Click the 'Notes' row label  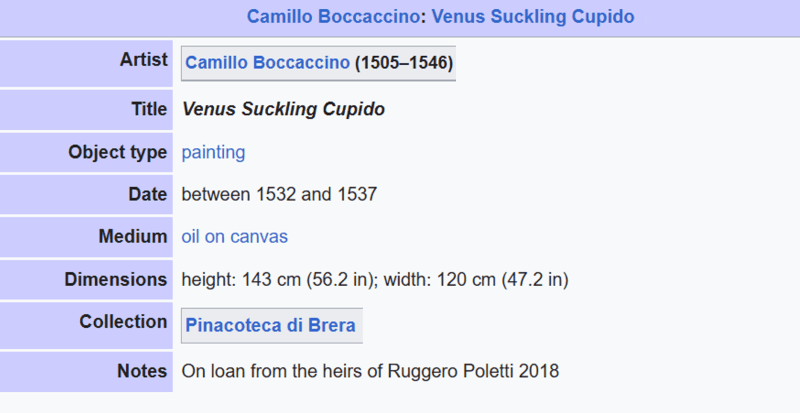coord(143,371)
